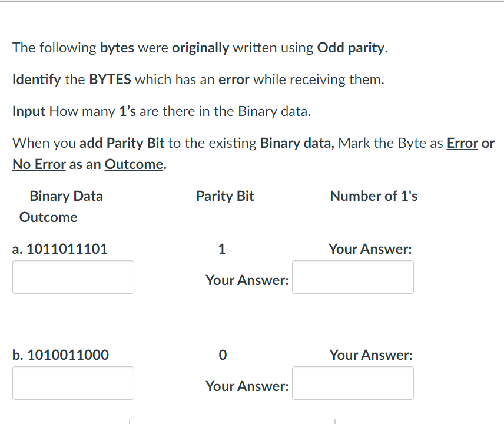Click the Your Answer label beside byte b's count field
504x424 pixels.
(x=370, y=355)
